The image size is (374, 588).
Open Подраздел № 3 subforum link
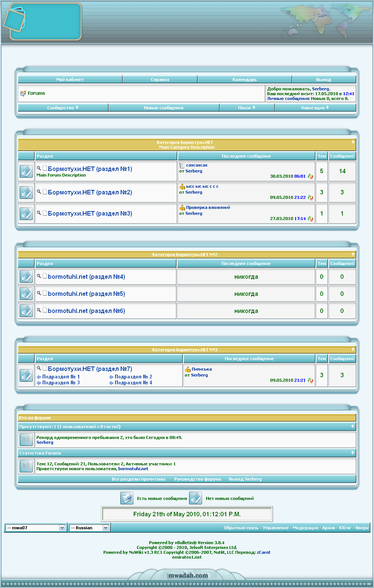(x=61, y=383)
